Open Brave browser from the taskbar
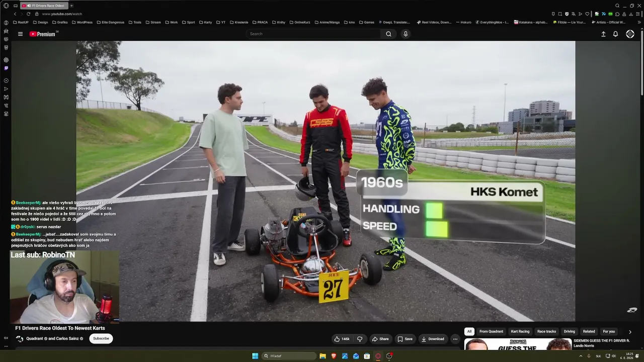Screen dimensions: 644x362 pyautogui.click(x=334, y=356)
